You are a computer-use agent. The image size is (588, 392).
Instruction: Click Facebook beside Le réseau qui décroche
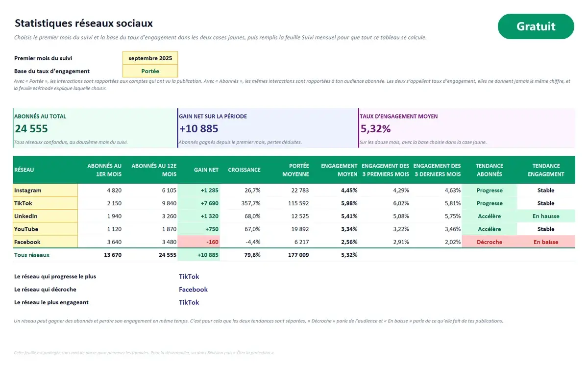pyautogui.click(x=193, y=290)
